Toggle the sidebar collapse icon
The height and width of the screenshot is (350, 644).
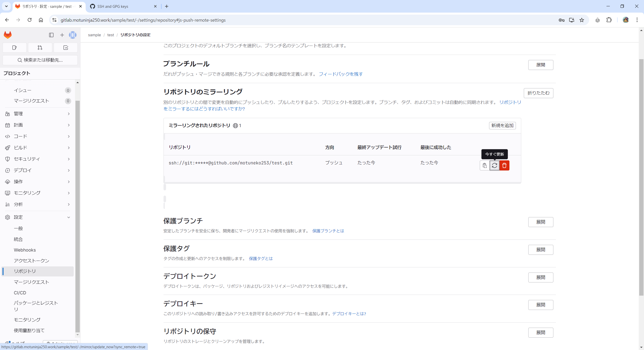click(x=51, y=35)
